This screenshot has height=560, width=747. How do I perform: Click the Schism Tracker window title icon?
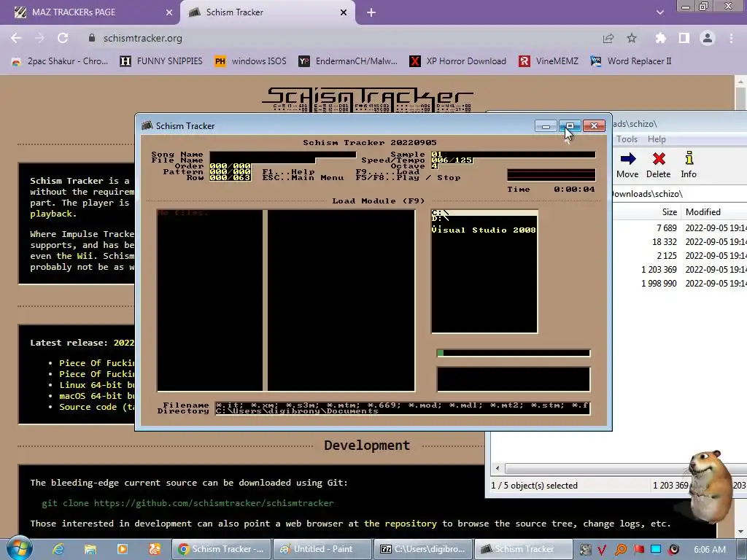147,125
